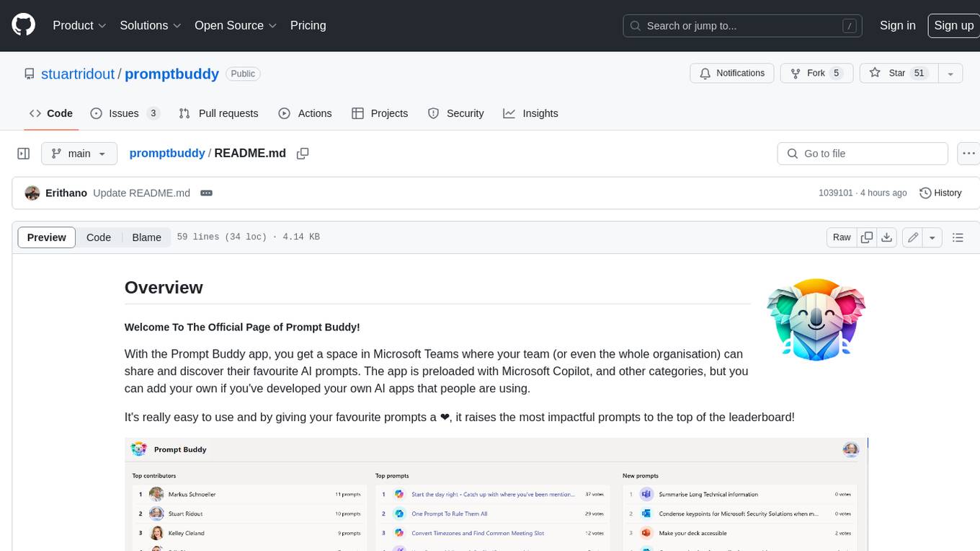980x551 pixels.
Task: Click the Sign in link
Action: [897, 25]
